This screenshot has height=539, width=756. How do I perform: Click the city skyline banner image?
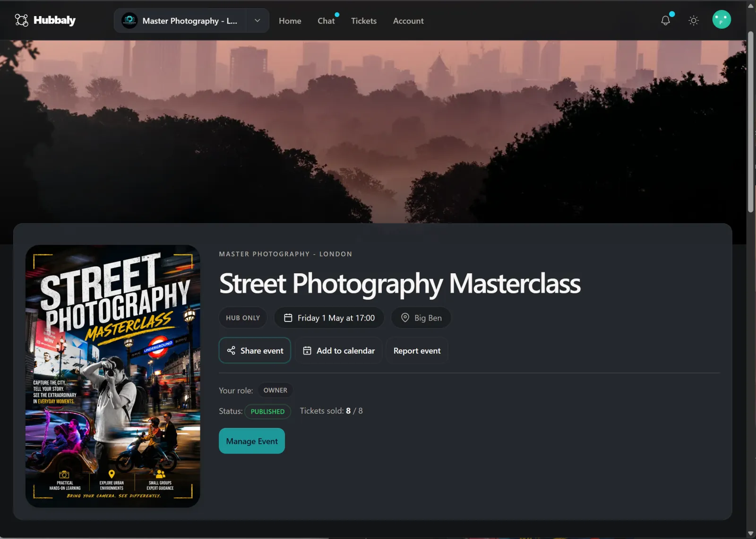click(x=373, y=131)
